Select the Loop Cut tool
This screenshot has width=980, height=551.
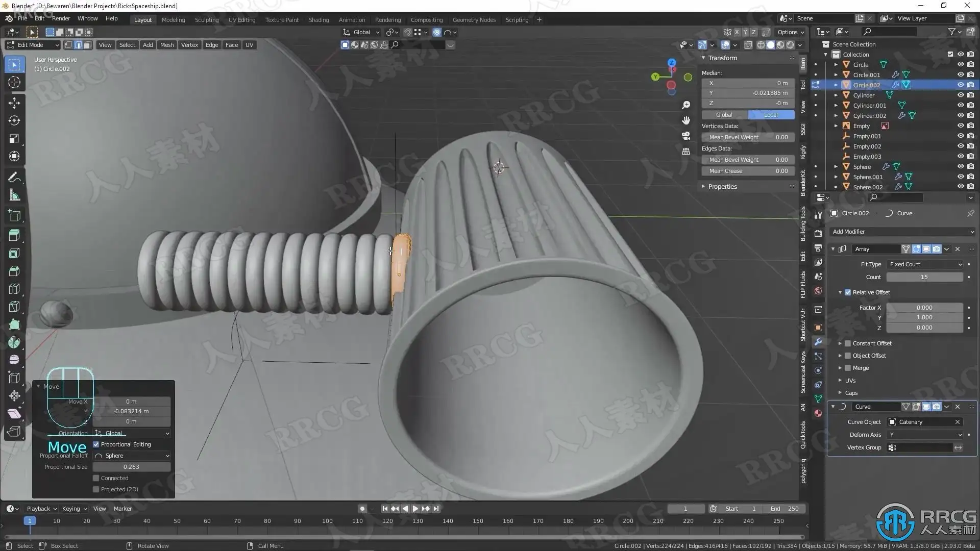pos(14,289)
